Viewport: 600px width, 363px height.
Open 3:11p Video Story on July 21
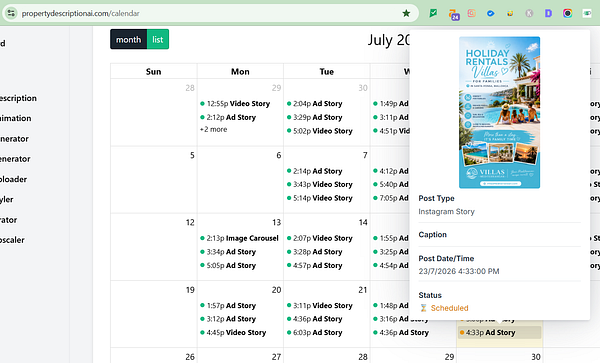click(x=320, y=306)
